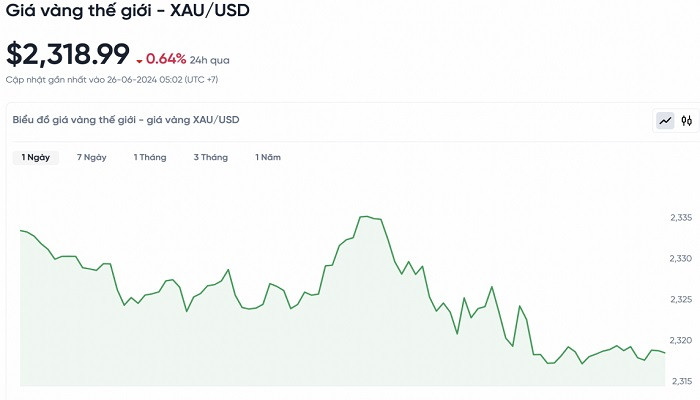Viewport: 700px width, 400px height.
Task: Click the 2,320 y-axis label
Action: pyautogui.click(x=681, y=340)
